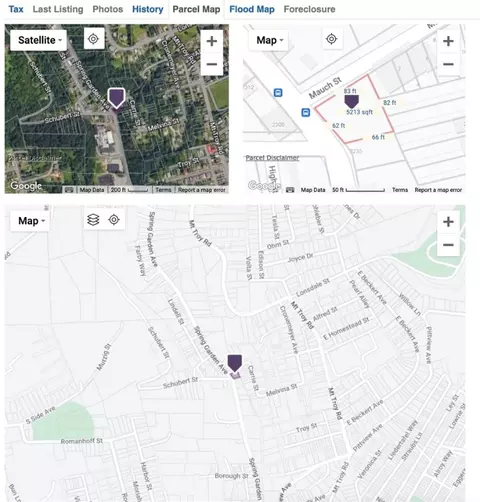Open the Parcel Disclaimer link

point(272,158)
